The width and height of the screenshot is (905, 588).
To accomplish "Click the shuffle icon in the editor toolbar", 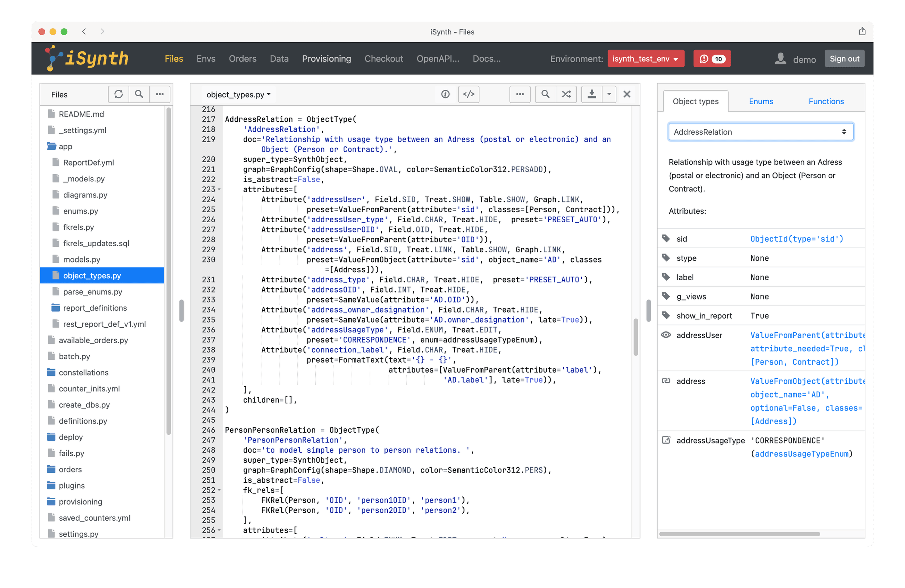I will tap(566, 94).
